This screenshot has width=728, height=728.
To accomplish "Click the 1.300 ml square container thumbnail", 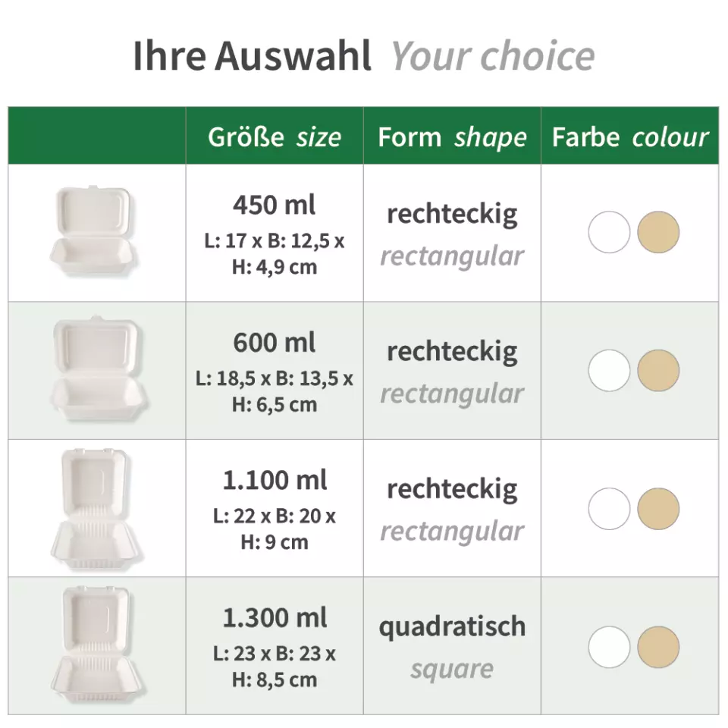I will coord(96,645).
